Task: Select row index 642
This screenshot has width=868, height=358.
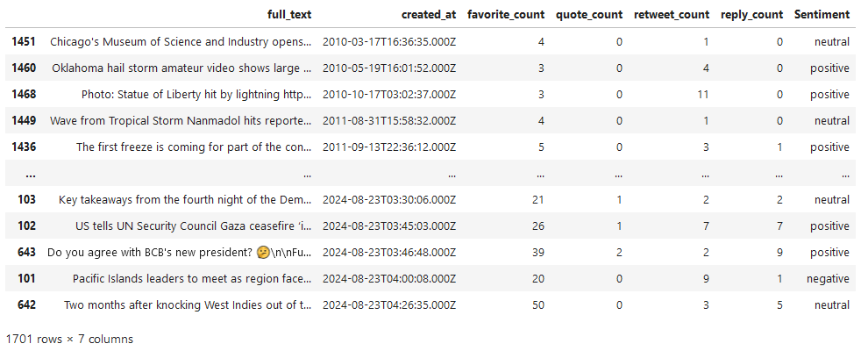Action: click(26, 304)
